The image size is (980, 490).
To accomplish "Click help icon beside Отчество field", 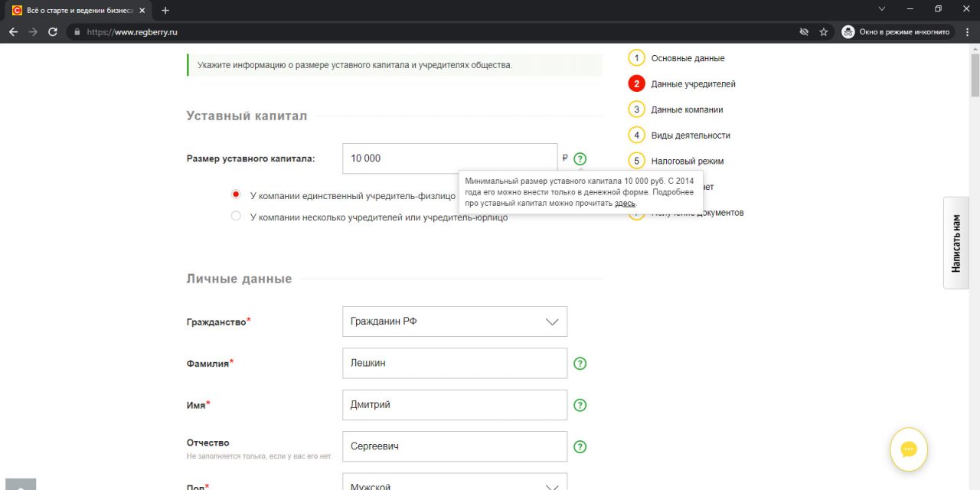I will (x=580, y=446).
